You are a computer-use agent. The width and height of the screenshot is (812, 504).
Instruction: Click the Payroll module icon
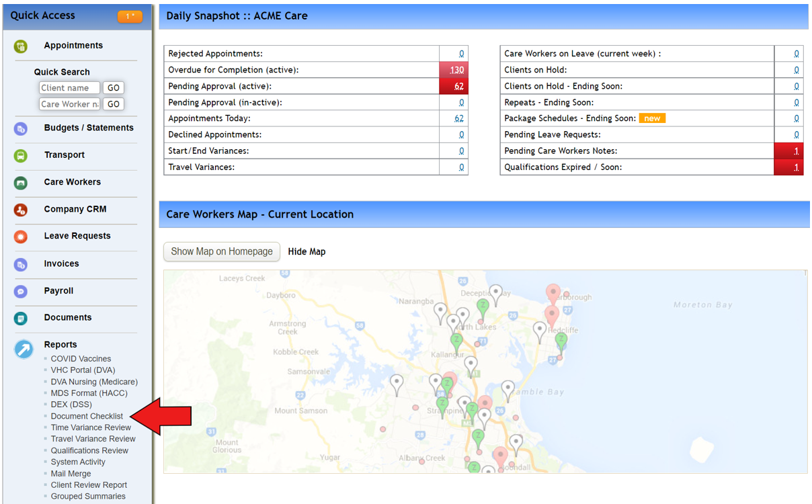tap(20, 290)
